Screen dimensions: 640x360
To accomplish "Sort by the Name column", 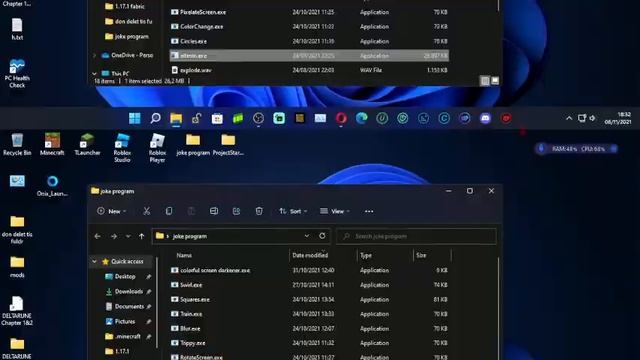I will [184, 256].
